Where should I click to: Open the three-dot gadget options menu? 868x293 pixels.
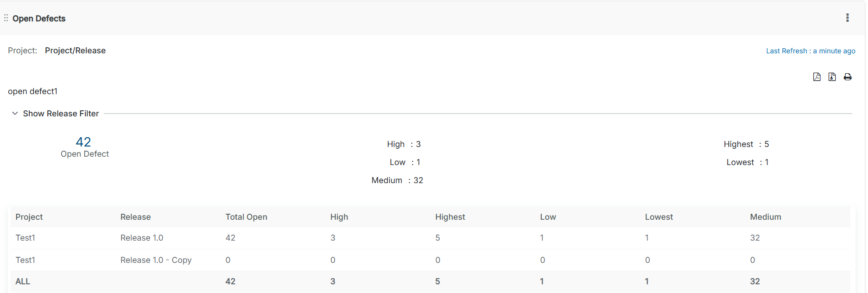[x=847, y=18]
